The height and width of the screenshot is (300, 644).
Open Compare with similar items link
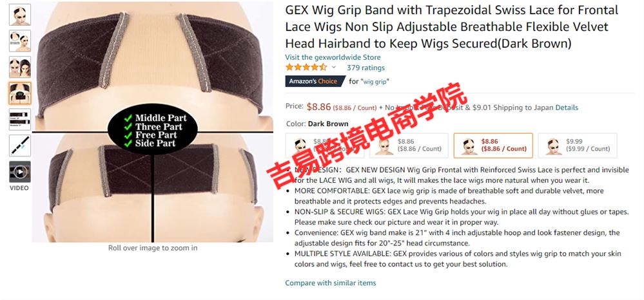331,283
